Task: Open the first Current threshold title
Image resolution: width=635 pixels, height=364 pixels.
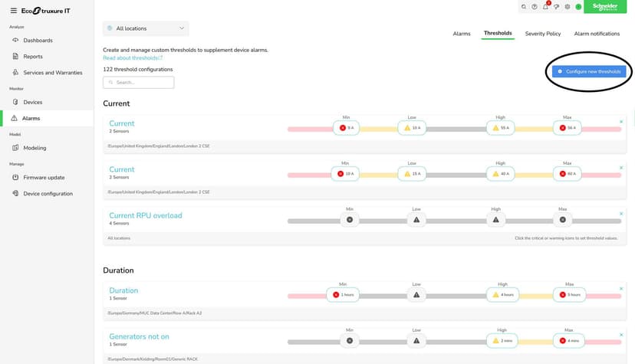Action: (x=121, y=123)
